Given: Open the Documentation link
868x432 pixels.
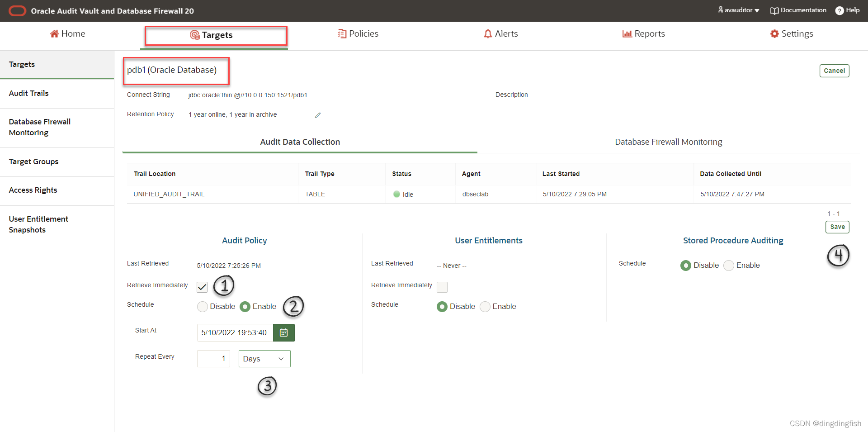Looking at the screenshot, I should (798, 10).
